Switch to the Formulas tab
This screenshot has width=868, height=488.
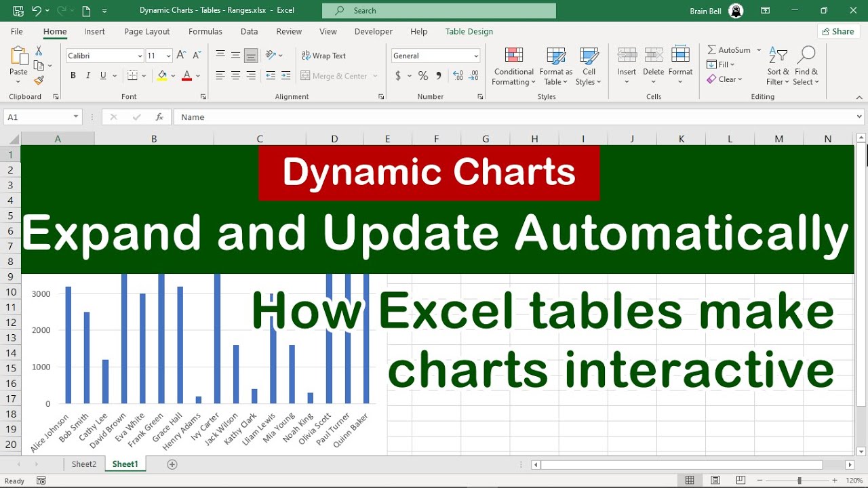coord(205,31)
